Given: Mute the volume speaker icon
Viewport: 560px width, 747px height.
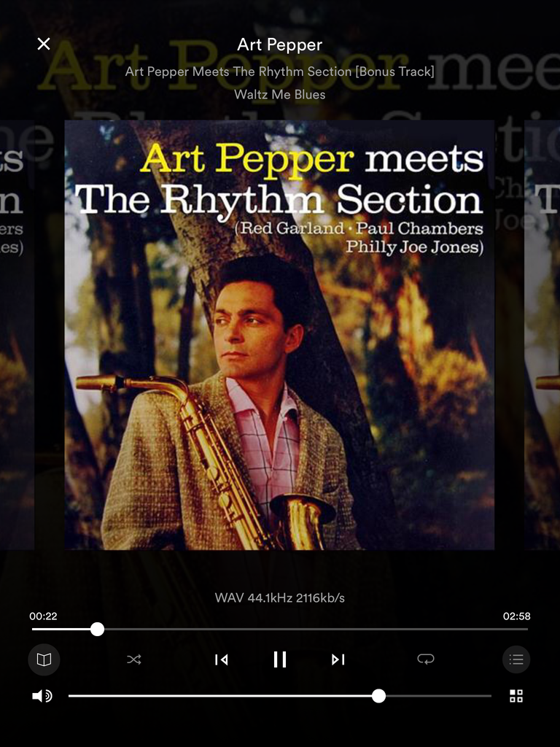Looking at the screenshot, I should point(42,696).
